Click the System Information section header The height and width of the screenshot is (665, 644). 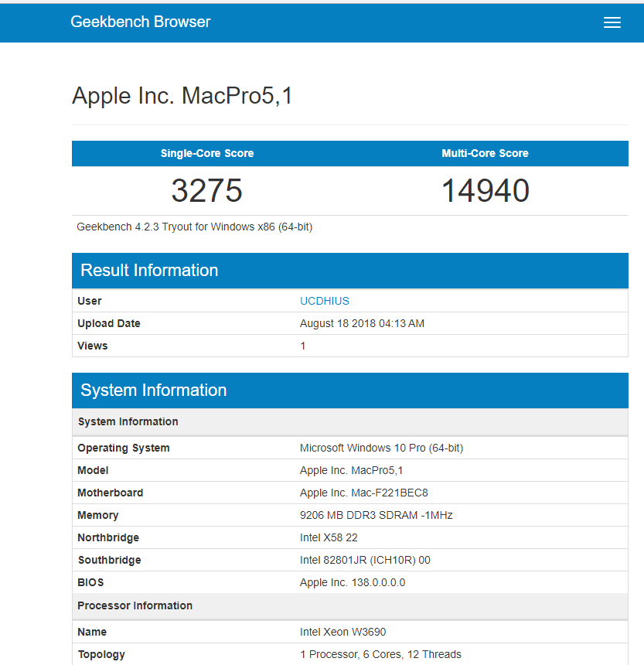pyautogui.click(x=153, y=390)
